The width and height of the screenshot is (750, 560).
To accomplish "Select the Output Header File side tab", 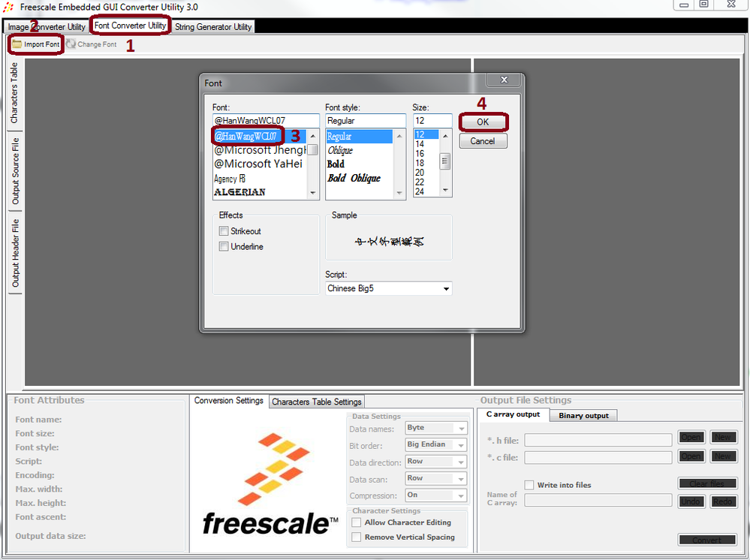I will (15, 254).
